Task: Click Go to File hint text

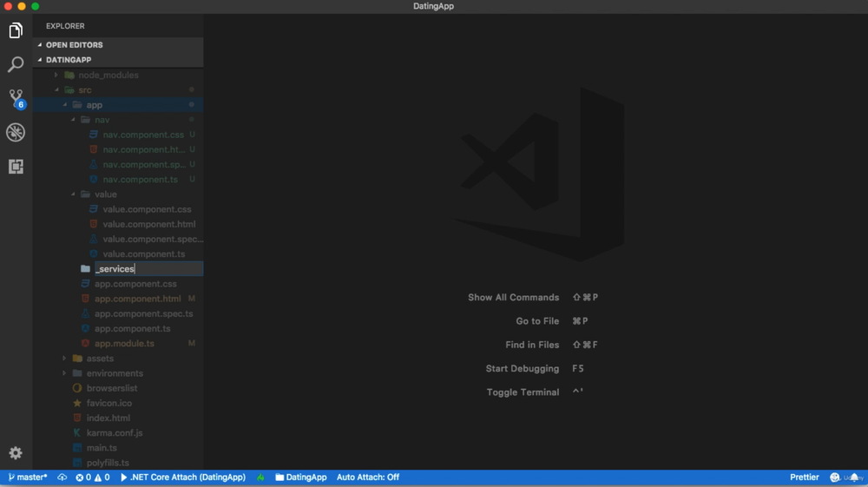Action: (x=537, y=321)
